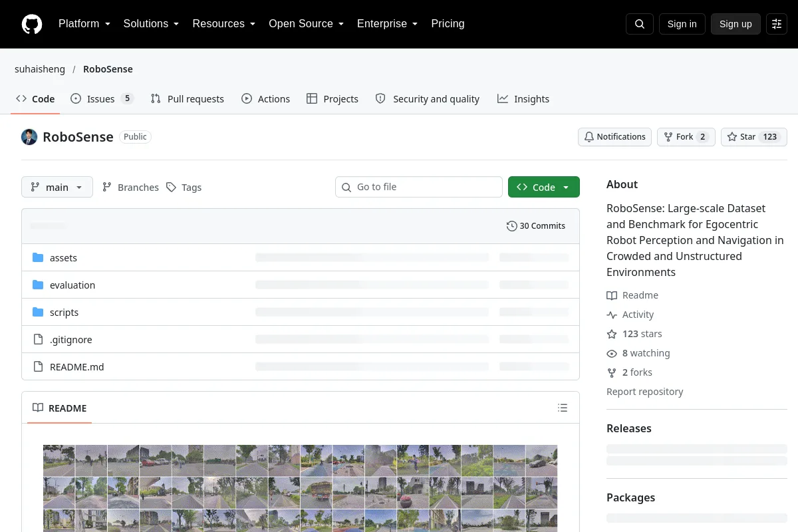Open the Packages heading link

point(630,497)
